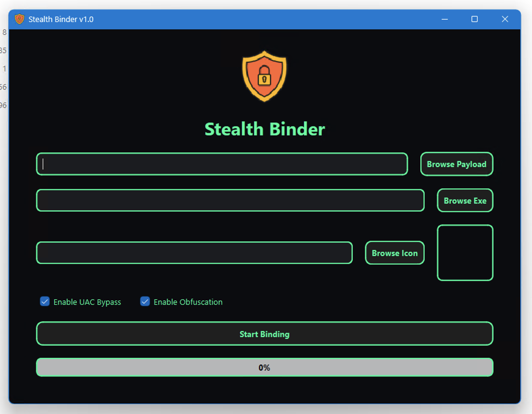Select the icon path input field

[194, 253]
